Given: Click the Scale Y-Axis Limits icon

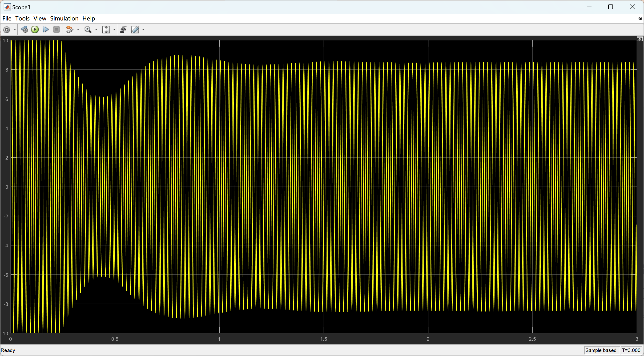Looking at the screenshot, I should (x=106, y=30).
